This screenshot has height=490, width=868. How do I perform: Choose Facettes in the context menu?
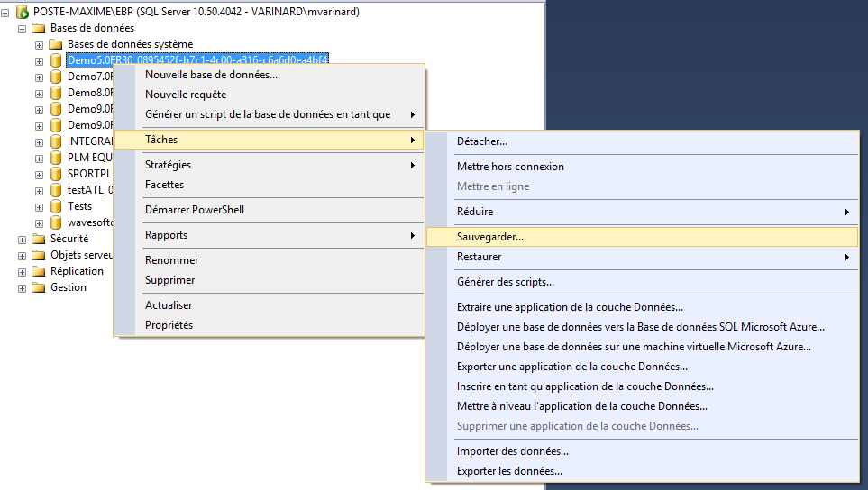269,185
